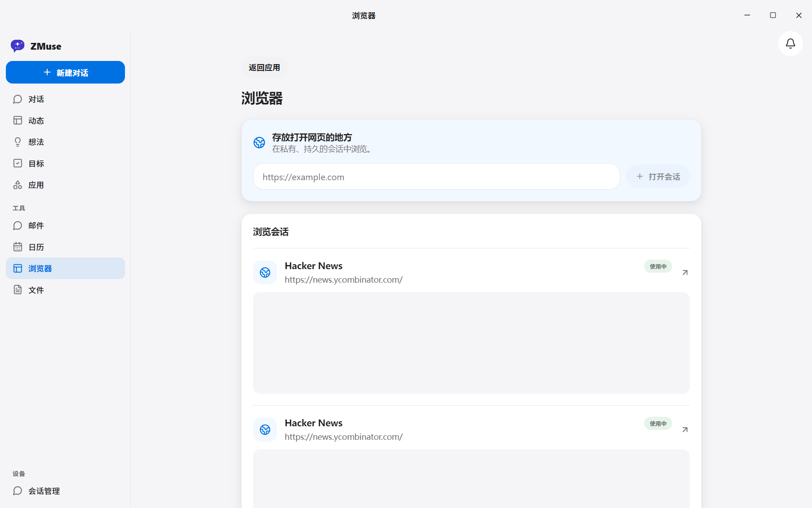Click second Hacker News site icon
The image size is (812, 508).
265,429
